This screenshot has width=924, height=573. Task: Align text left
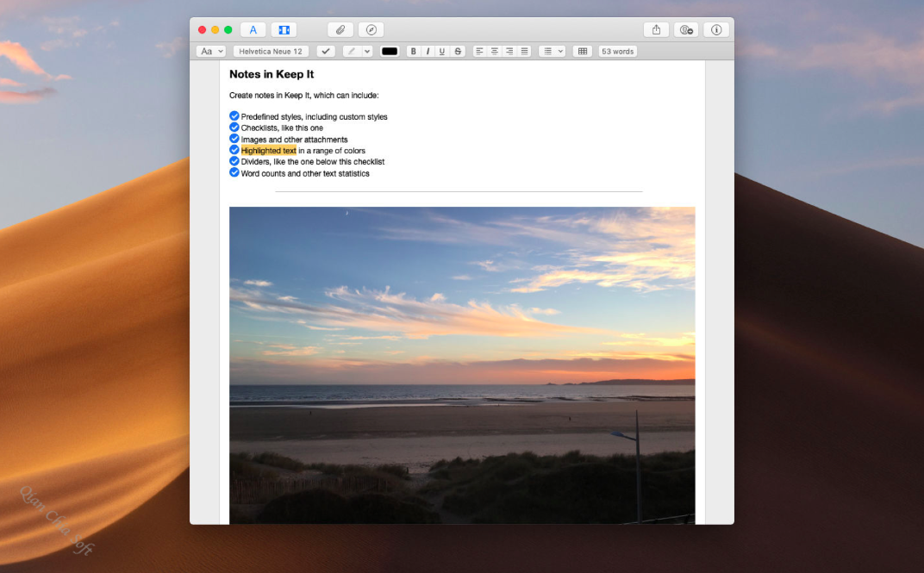point(480,51)
